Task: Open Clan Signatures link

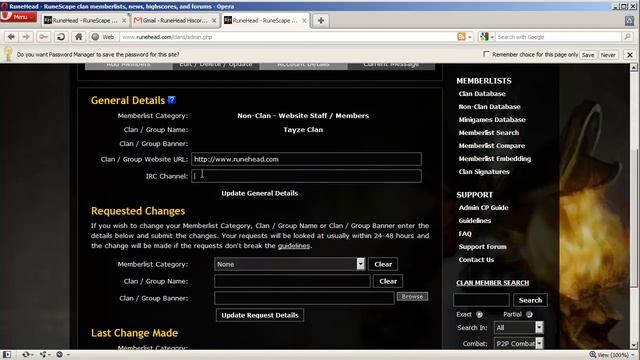Action: pos(484,172)
